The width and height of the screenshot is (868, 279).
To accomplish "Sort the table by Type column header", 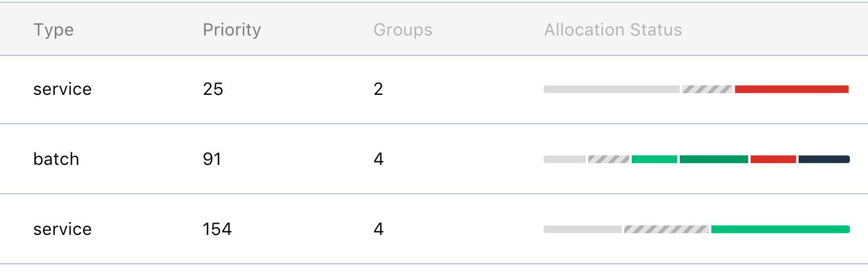I will [54, 29].
